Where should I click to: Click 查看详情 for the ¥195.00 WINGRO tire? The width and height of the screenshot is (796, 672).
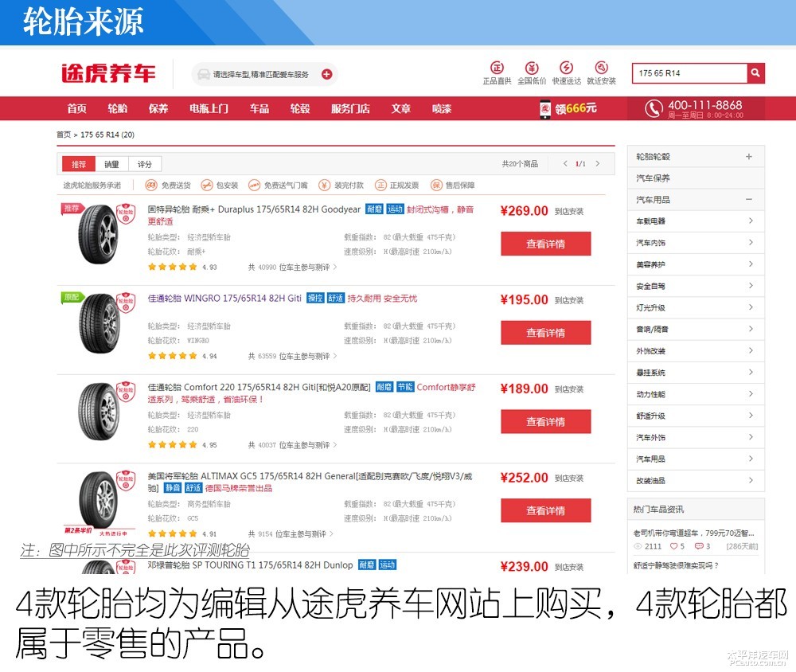(x=546, y=333)
